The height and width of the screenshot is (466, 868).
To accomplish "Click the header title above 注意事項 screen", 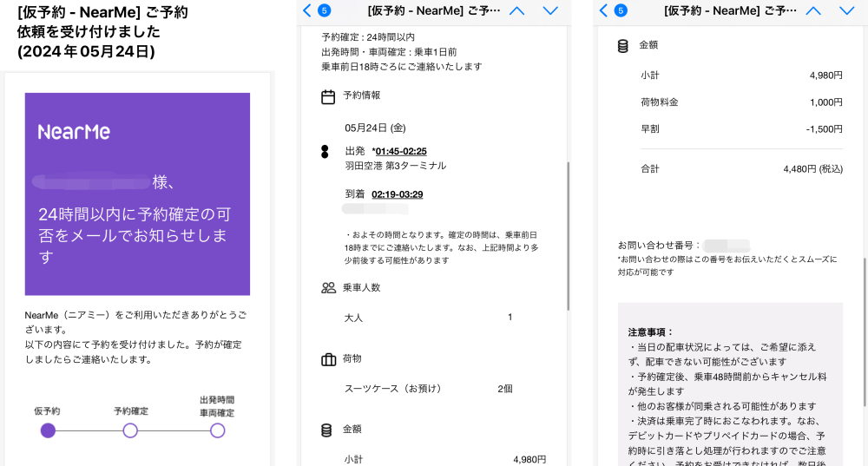I will [x=730, y=10].
